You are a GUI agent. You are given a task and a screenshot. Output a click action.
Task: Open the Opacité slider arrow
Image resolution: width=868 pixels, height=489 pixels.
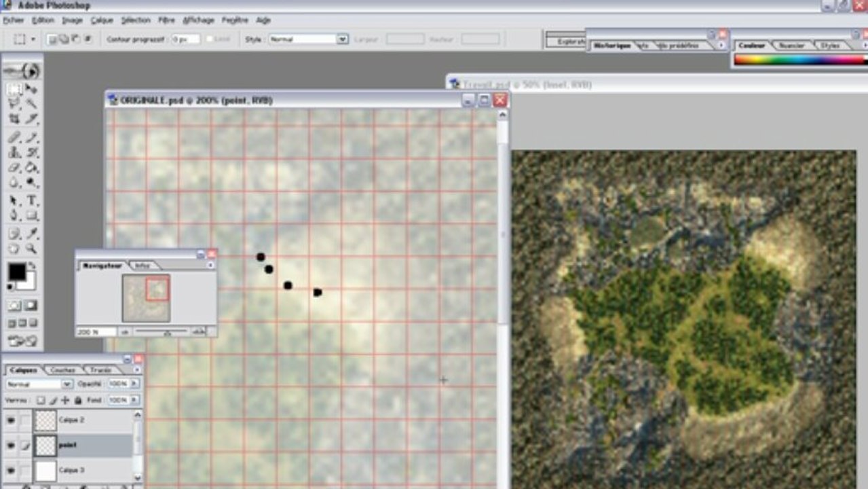134,384
